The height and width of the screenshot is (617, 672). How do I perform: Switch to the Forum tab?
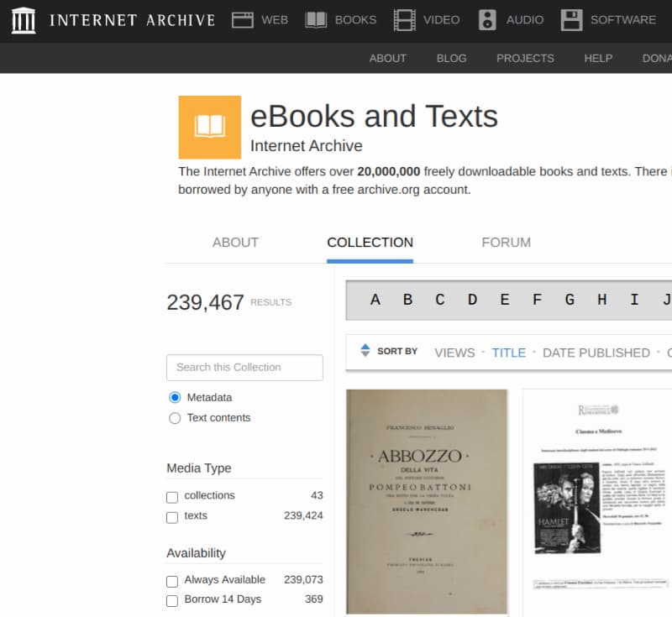tap(506, 243)
